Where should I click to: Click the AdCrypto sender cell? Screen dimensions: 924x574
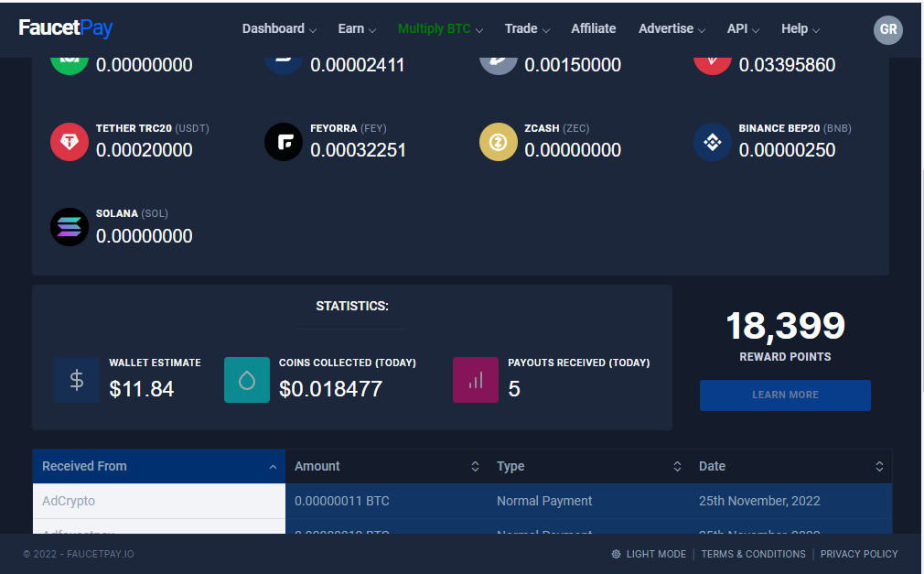pyautogui.click(x=159, y=501)
